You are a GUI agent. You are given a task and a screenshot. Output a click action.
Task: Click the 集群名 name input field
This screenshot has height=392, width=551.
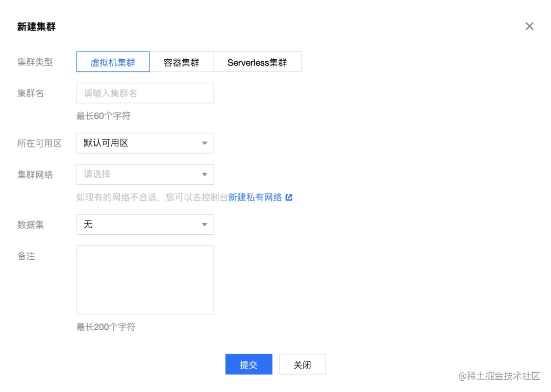tap(145, 93)
